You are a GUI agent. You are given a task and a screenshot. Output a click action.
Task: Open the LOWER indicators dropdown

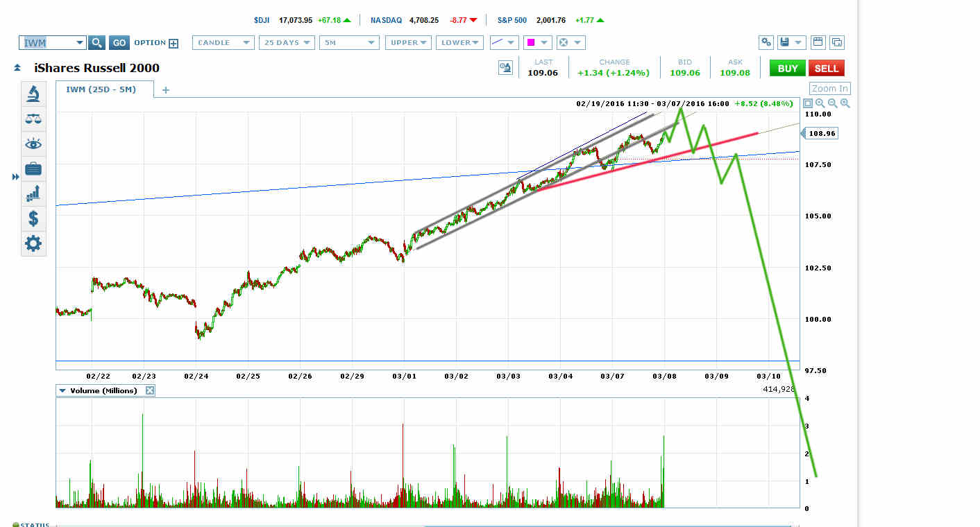459,43
